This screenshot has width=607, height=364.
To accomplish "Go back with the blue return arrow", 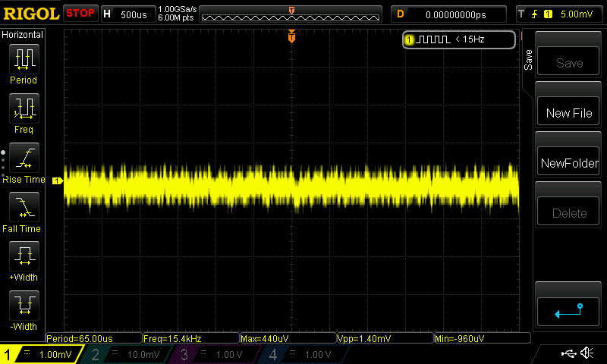I will click(x=568, y=312).
